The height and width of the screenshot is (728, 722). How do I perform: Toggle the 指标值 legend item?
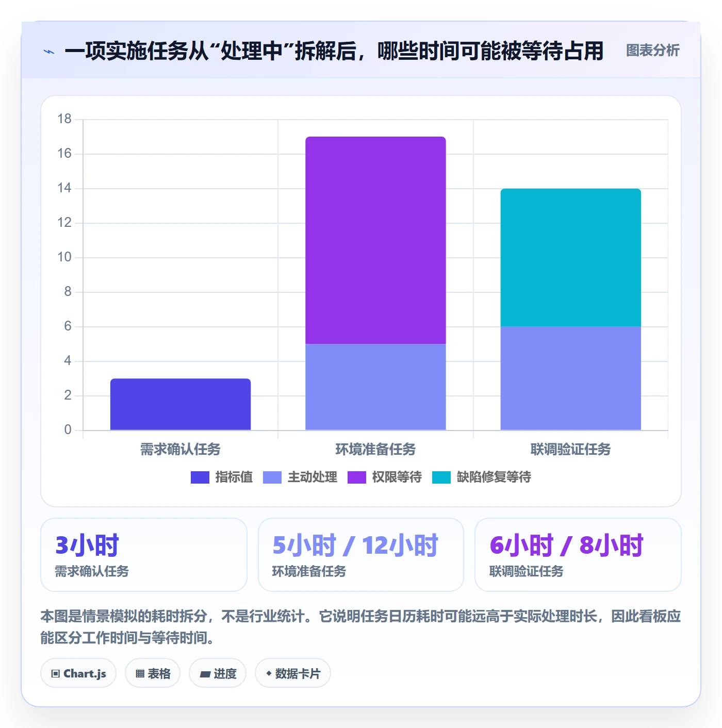(x=222, y=477)
